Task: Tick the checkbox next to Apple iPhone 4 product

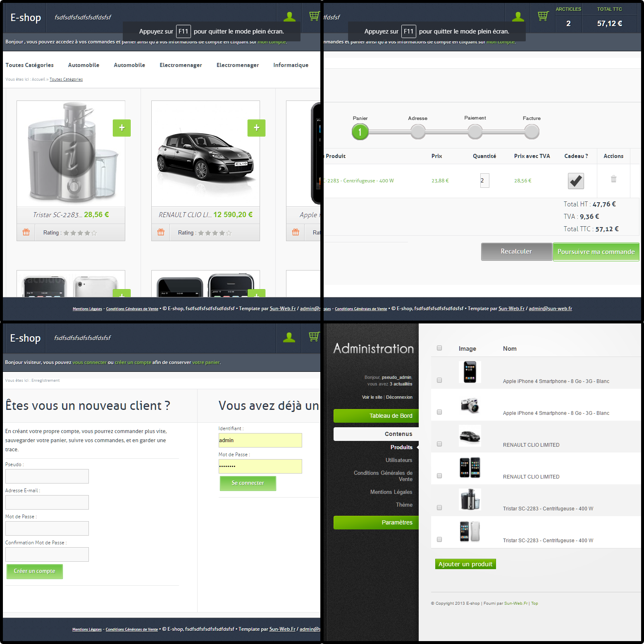Action: point(439,380)
